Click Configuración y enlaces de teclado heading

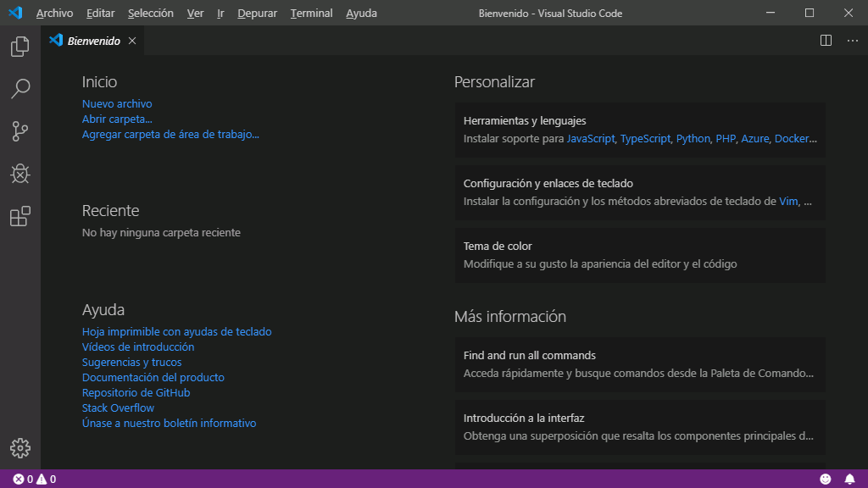(548, 183)
